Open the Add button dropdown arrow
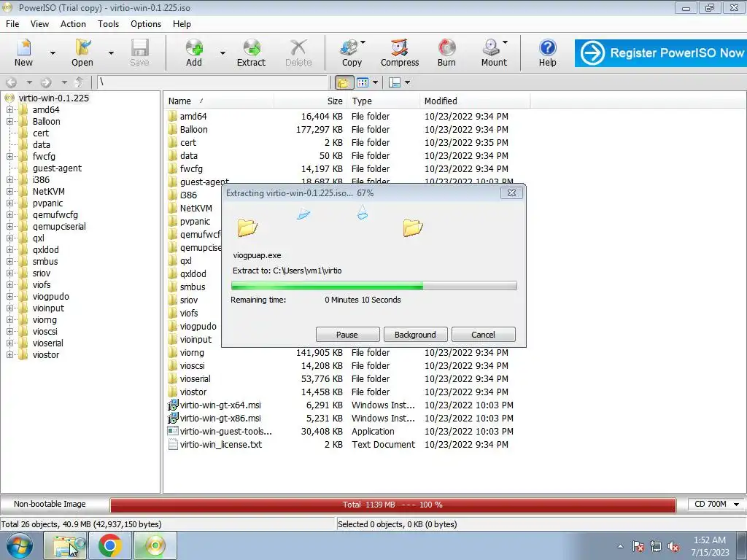This screenshot has height=560, width=747. (x=222, y=53)
